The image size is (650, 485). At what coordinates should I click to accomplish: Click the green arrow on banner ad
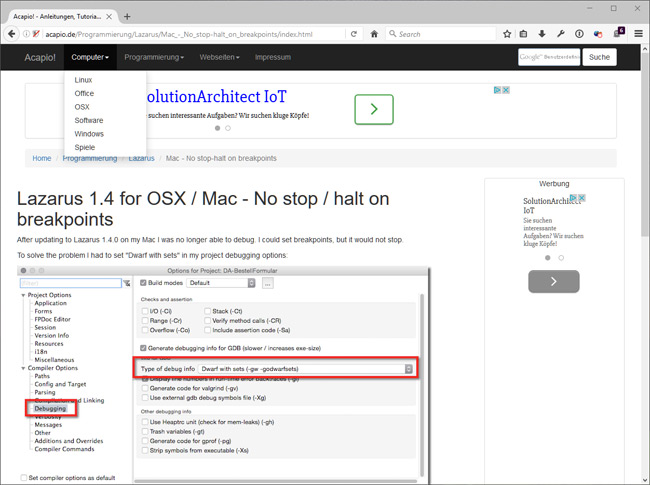(x=374, y=109)
